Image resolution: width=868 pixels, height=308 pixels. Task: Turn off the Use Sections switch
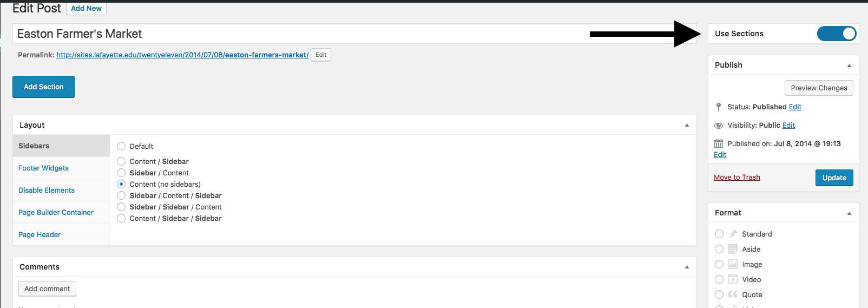pyautogui.click(x=837, y=34)
